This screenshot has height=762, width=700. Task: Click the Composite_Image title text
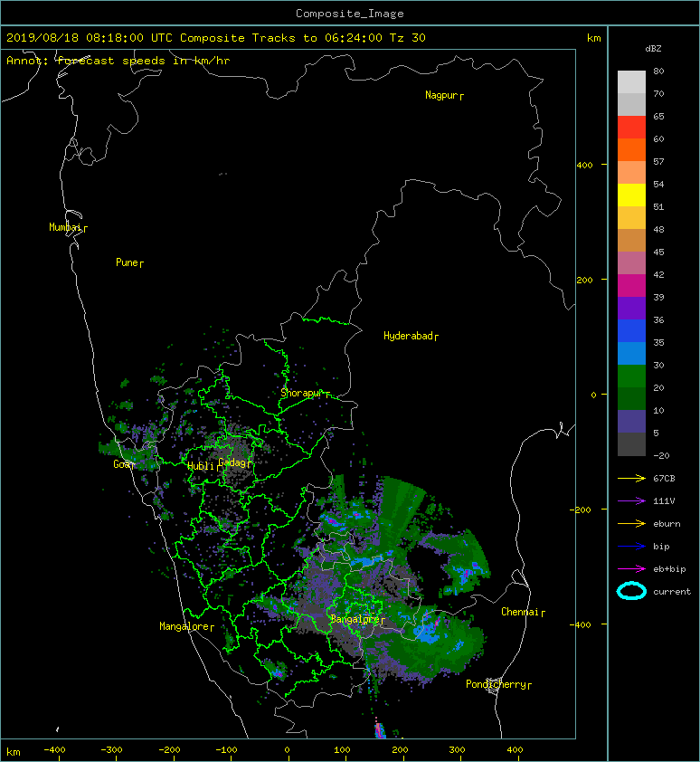[x=350, y=14]
